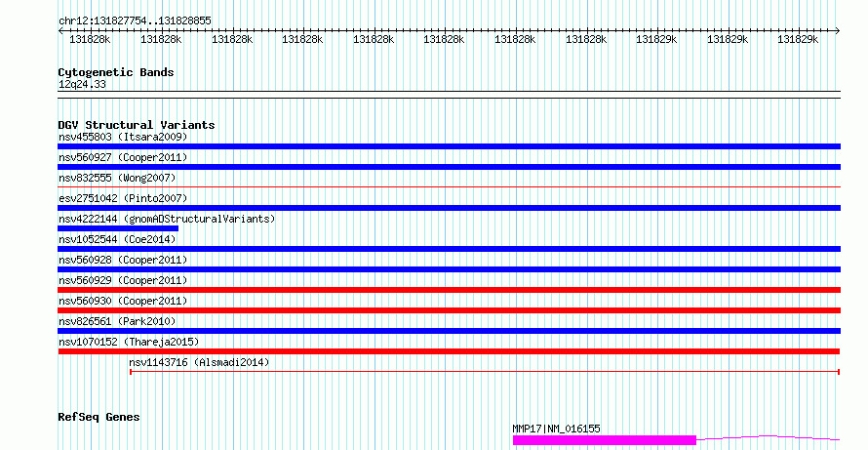Click the DGV Structural Variants track title
This screenshot has width=868, height=450.
[x=137, y=125]
